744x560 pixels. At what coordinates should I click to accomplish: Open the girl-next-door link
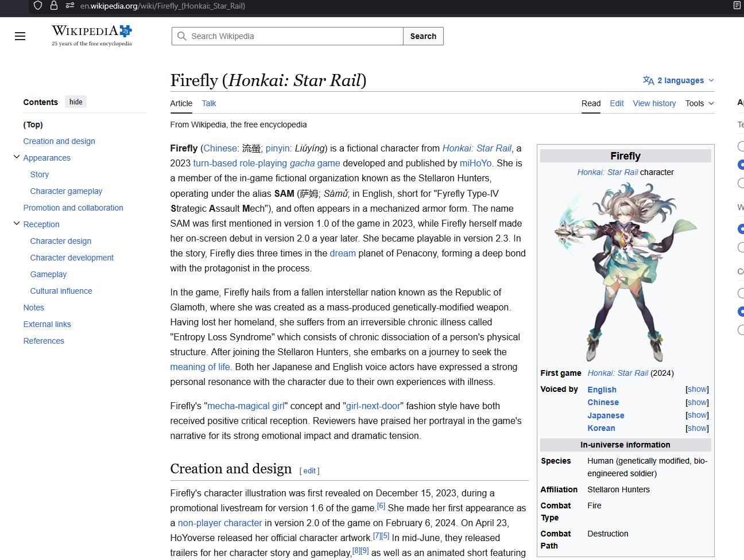click(373, 406)
